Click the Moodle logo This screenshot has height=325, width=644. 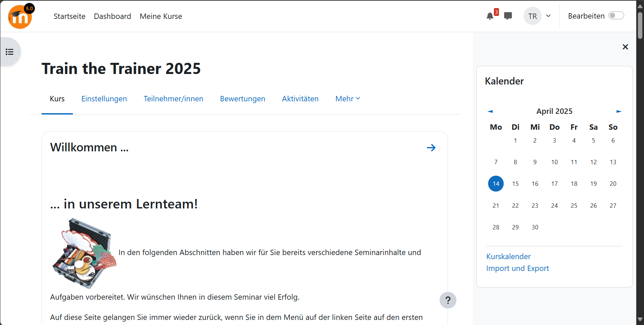click(21, 16)
